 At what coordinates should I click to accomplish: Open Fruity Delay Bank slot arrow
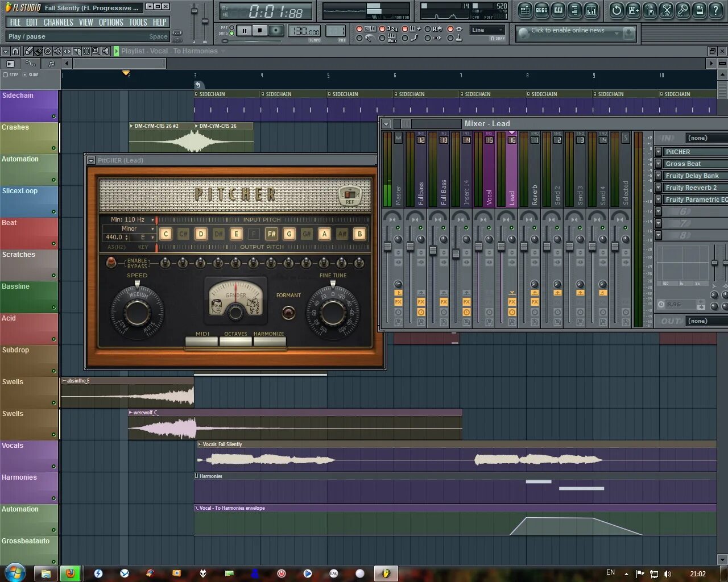click(x=659, y=176)
